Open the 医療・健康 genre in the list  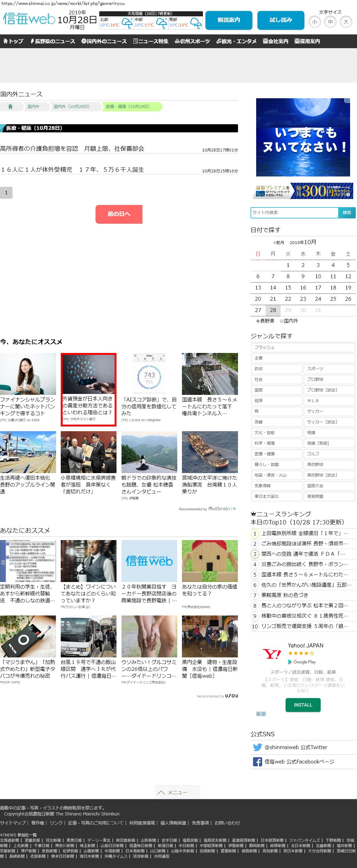pyautogui.click(x=276, y=453)
